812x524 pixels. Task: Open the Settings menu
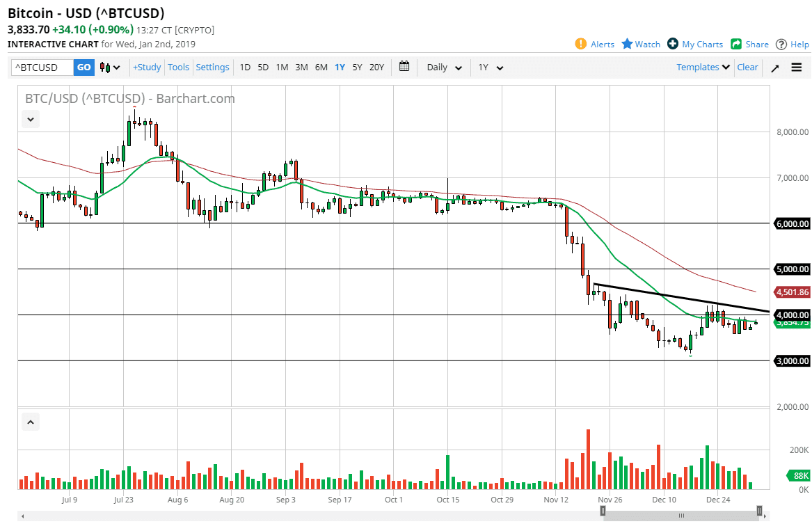pos(212,68)
